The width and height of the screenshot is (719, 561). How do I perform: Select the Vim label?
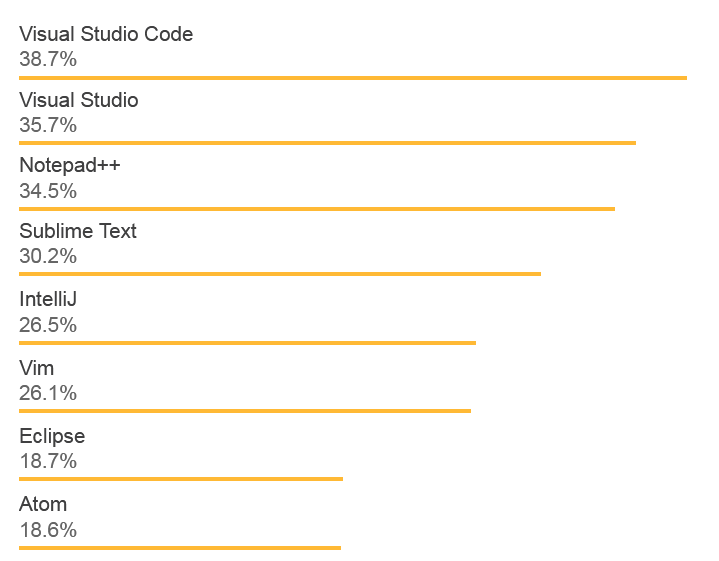click(x=37, y=368)
